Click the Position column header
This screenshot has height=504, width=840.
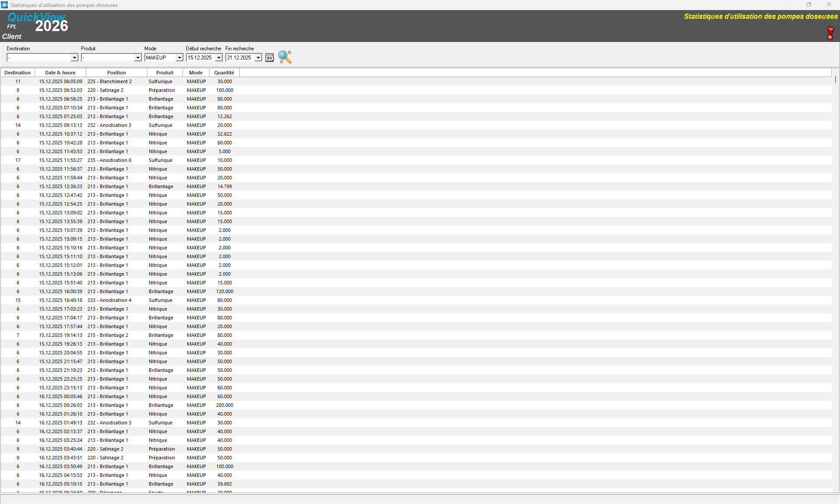116,73
